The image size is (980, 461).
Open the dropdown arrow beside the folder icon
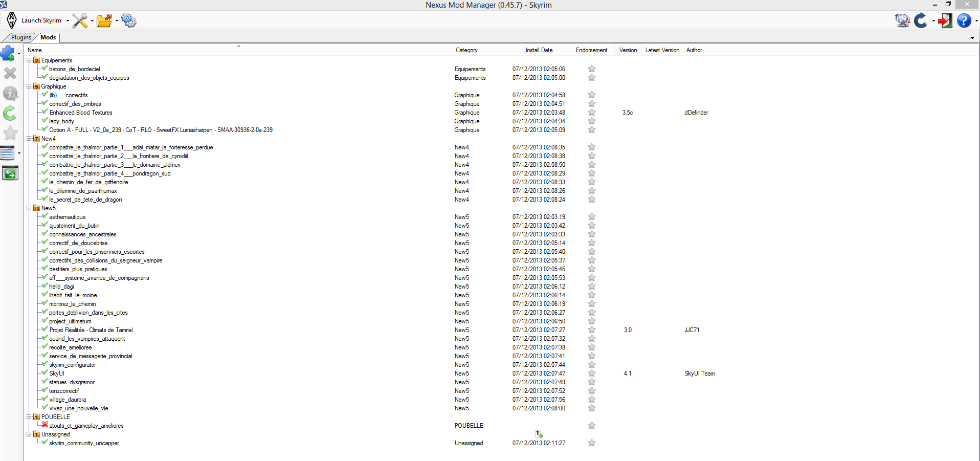(117, 21)
